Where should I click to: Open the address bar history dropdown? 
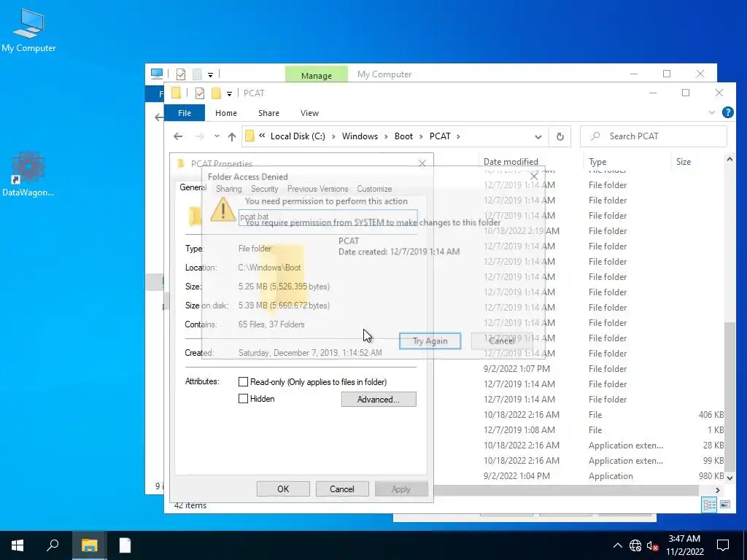pyautogui.click(x=538, y=136)
